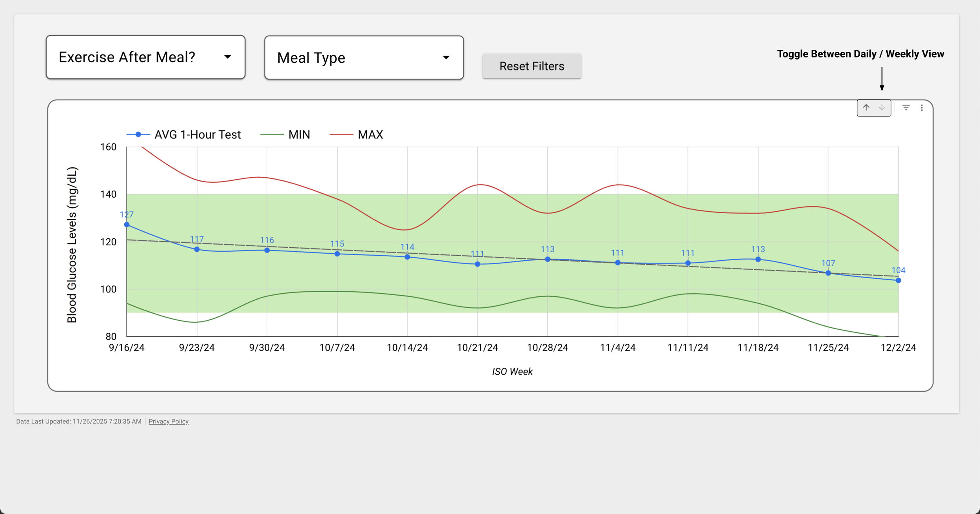Click the 107 data point on 11/25/24

[x=828, y=273]
